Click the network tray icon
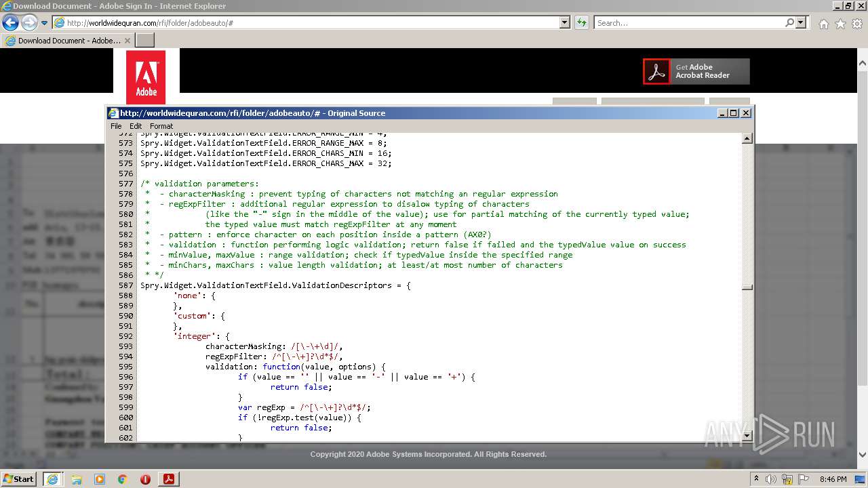This screenshot has width=868, height=488. pos(787,479)
